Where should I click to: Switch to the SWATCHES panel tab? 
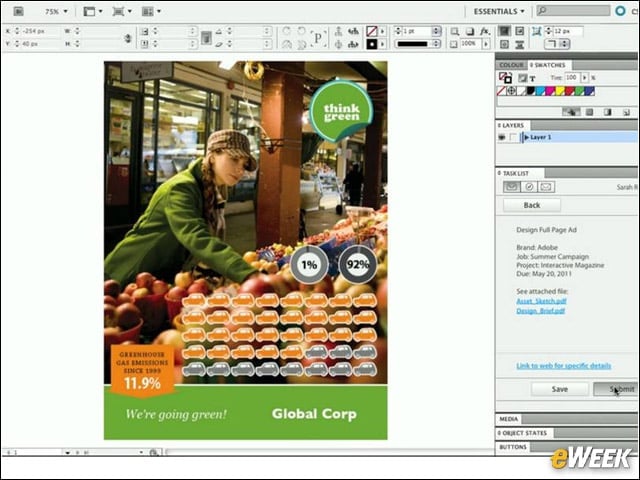click(548, 65)
